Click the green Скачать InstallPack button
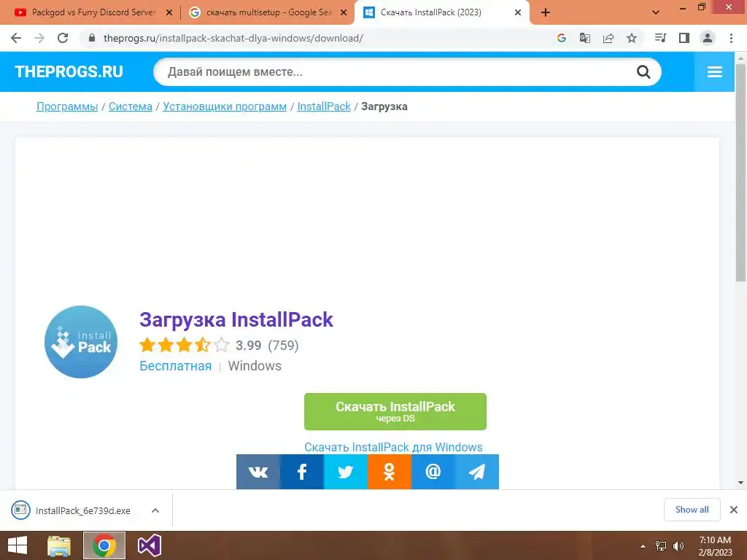Screen dimensions: 747x560 click(395, 411)
